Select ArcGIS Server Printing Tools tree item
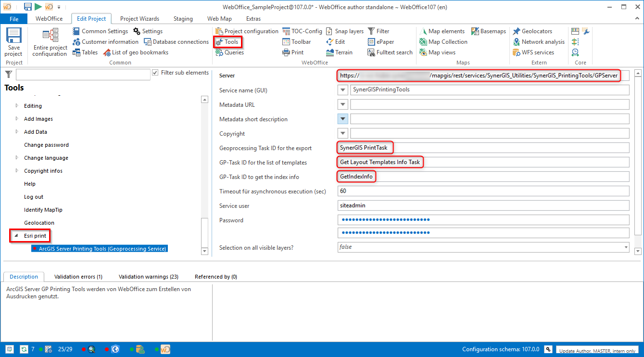 click(102, 249)
